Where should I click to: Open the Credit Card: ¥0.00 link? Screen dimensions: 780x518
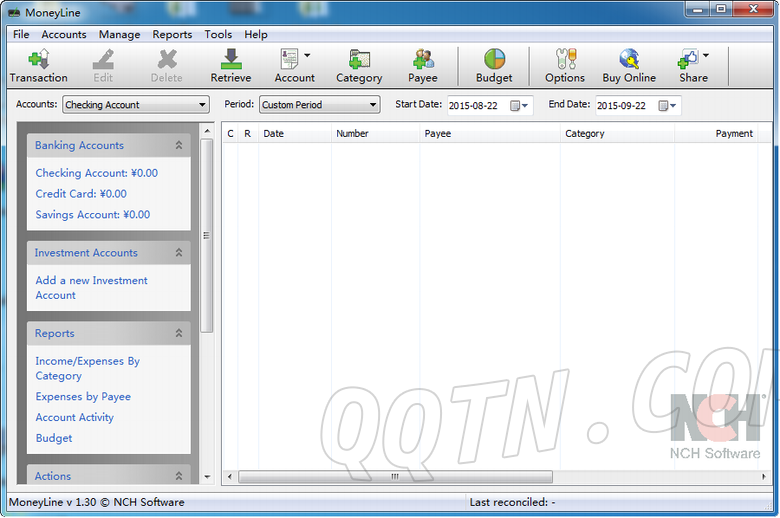point(81,194)
